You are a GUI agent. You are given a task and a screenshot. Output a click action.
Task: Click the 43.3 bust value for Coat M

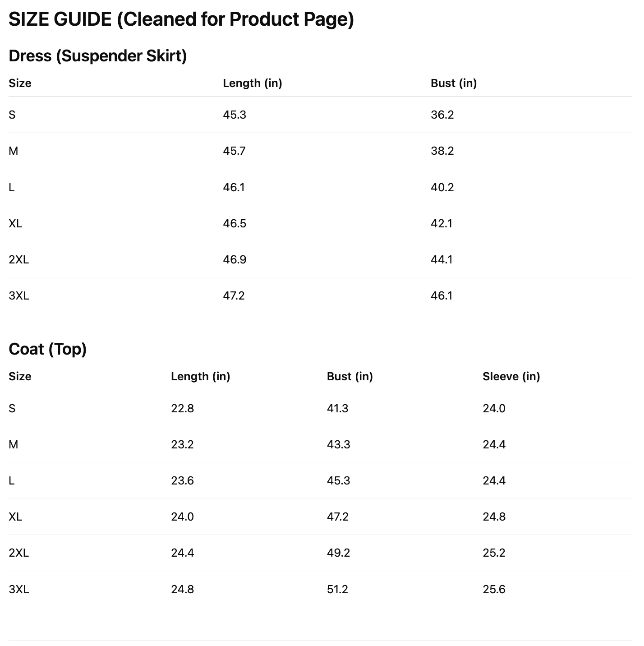click(338, 444)
